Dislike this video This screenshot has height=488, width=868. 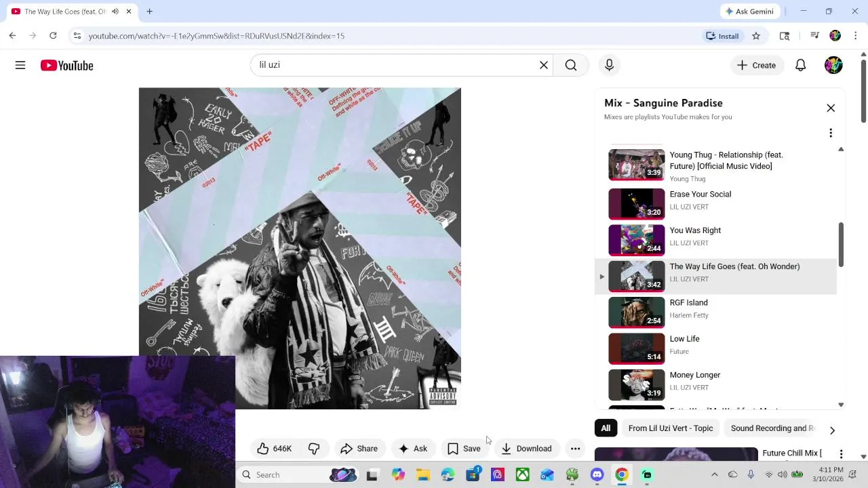314,449
